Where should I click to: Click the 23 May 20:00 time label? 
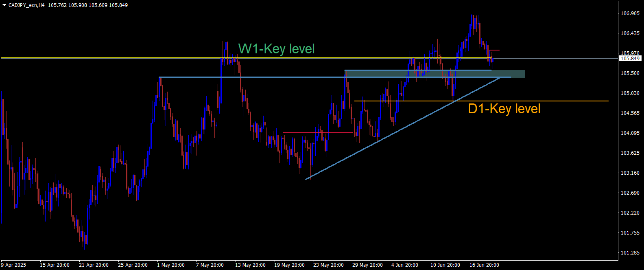tap(328, 265)
